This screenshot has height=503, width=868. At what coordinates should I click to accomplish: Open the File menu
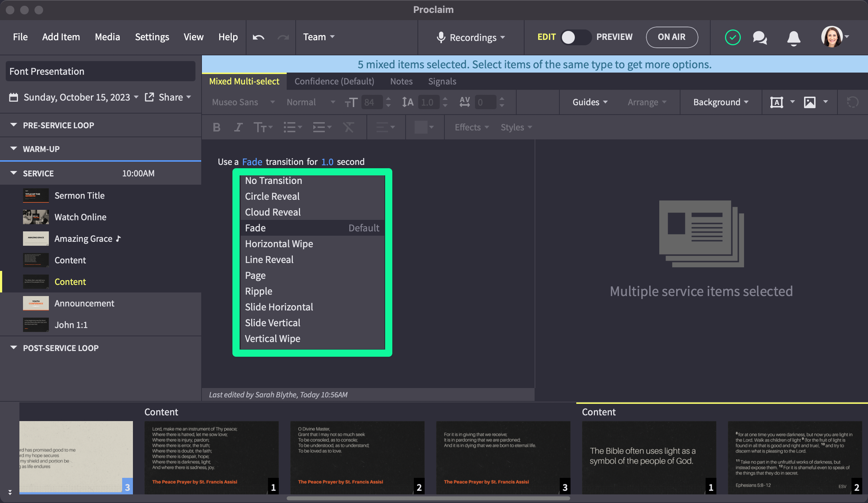tap(20, 37)
